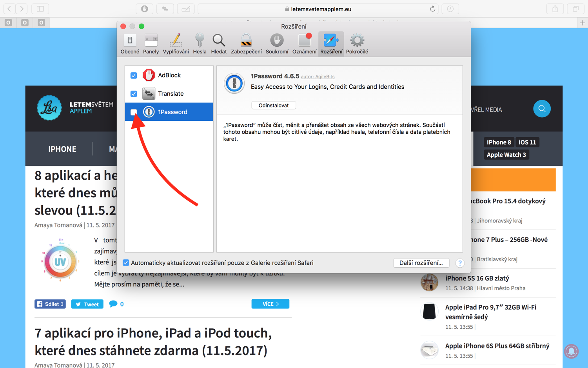Select the iPhone 8 tag

pyautogui.click(x=499, y=142)
